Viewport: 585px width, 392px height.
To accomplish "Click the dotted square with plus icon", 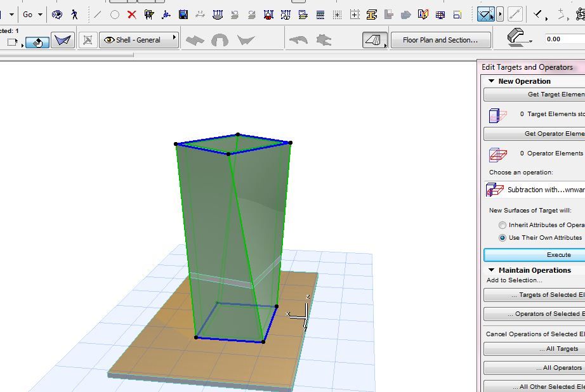I will [355, 15].
